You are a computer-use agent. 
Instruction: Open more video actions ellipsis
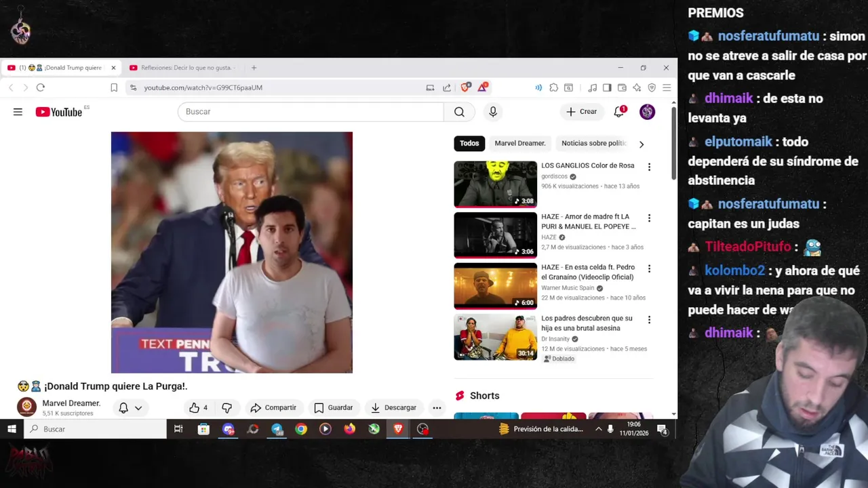[437, 407]
